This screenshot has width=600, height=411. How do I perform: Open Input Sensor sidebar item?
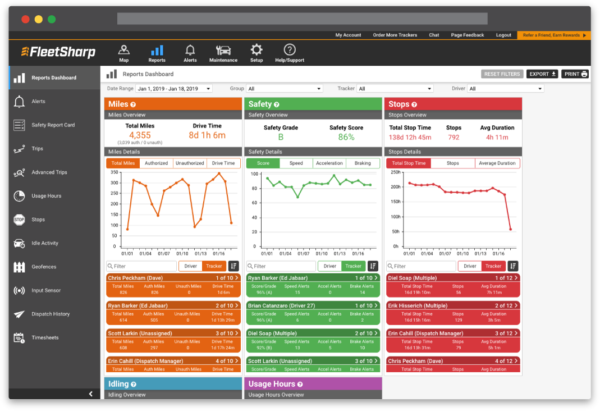[x=54, y=290]
